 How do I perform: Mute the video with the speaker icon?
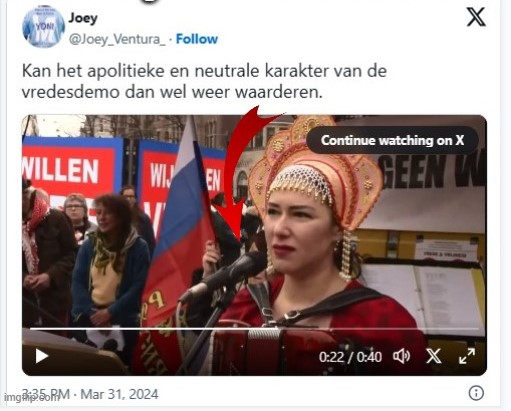402,356
